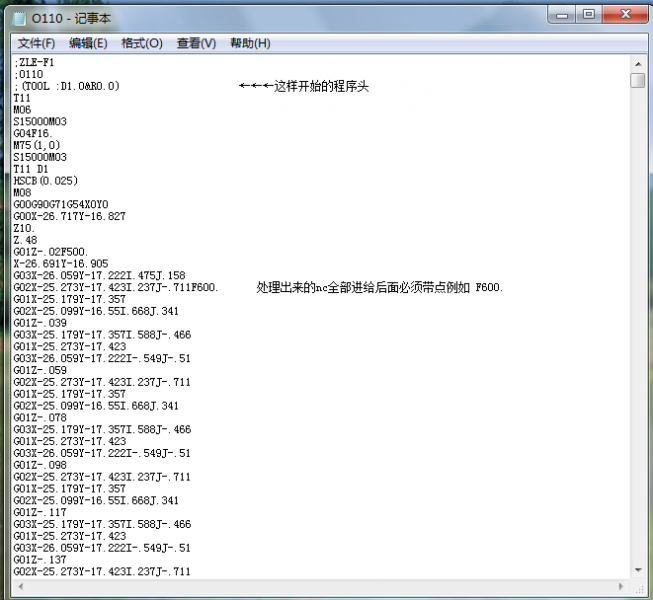
Task: Click the vertical scrollbar down arrow
Action: tap(638, 570)
